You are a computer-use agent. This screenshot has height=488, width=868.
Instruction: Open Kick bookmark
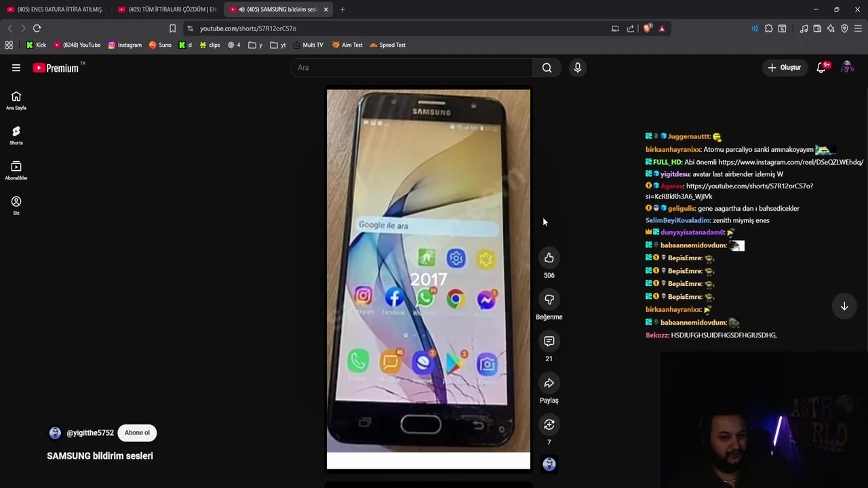[x=36, y=45]
